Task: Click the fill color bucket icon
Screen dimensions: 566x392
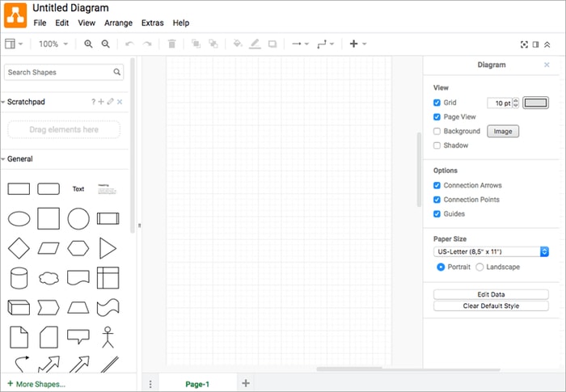Action: tap(238, 44)
